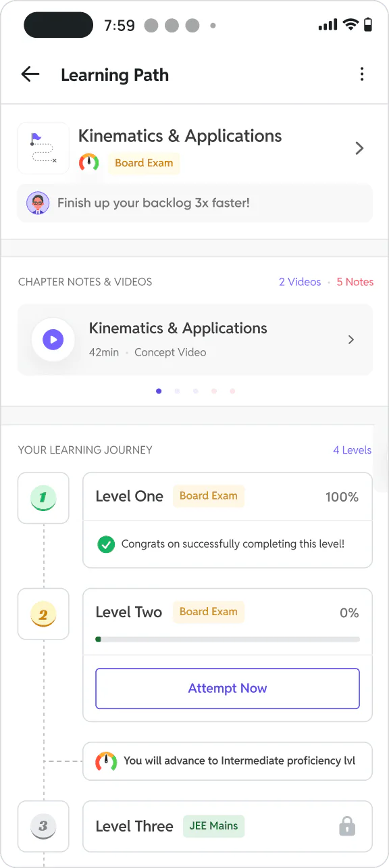389x868 pixels.
Task: Tap the 4 Levels link
Action: coord(352,450)
